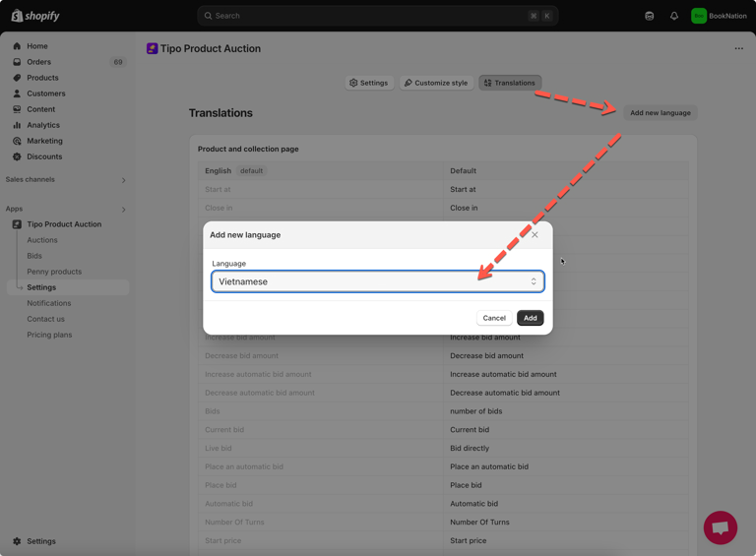Expand the Sales channels section

click(x=123, y=180)
